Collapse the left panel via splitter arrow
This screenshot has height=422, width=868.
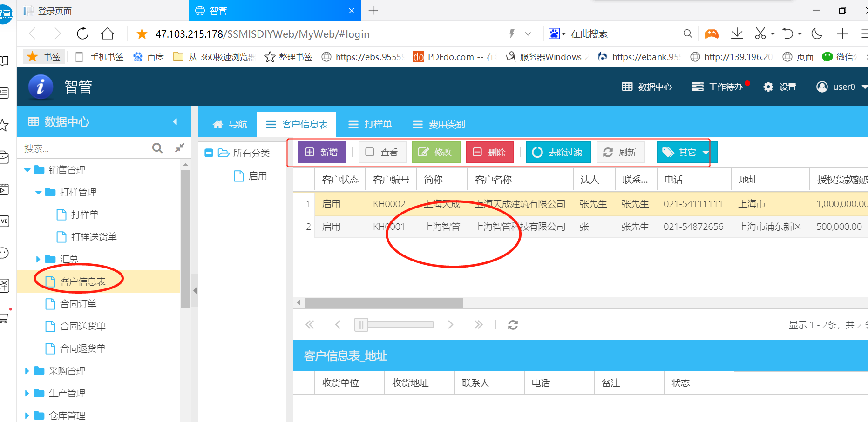(x=195, y=290)
